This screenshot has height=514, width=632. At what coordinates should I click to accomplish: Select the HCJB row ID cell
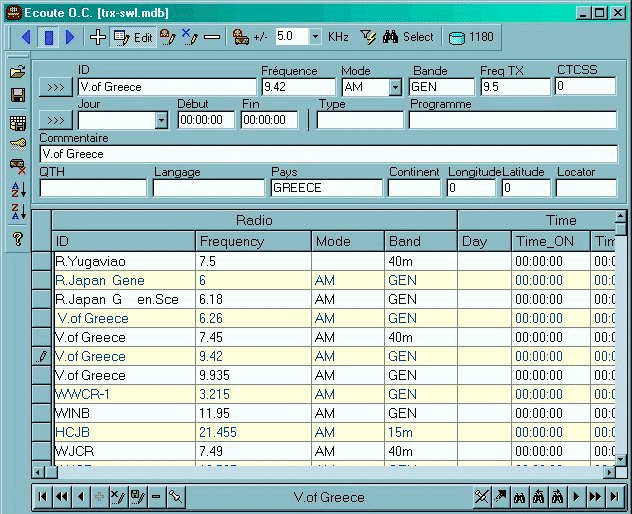tap(124, 432)
